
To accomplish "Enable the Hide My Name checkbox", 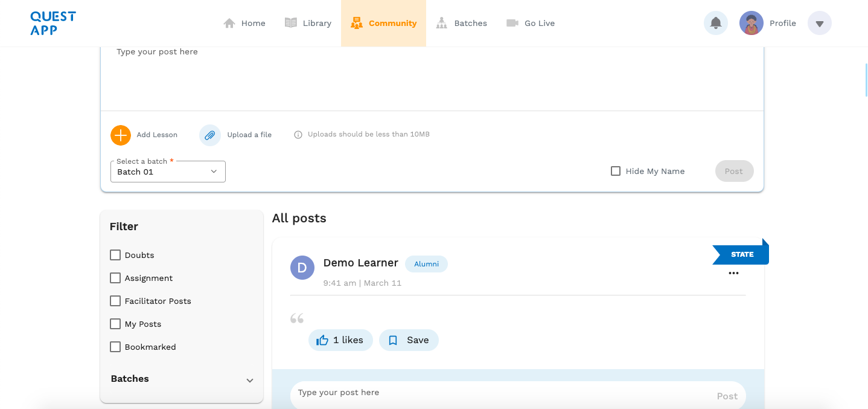I will tap(616, 171).
